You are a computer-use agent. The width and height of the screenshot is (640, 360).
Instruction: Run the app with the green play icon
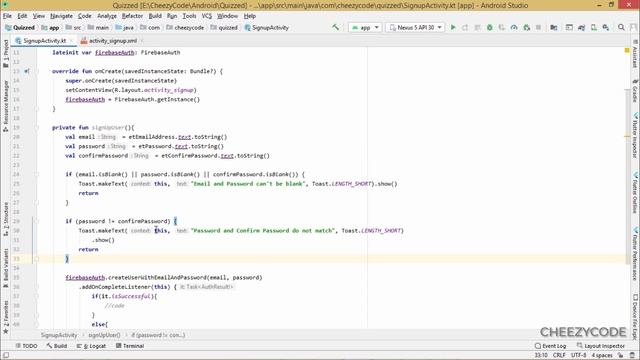[453, 27]
